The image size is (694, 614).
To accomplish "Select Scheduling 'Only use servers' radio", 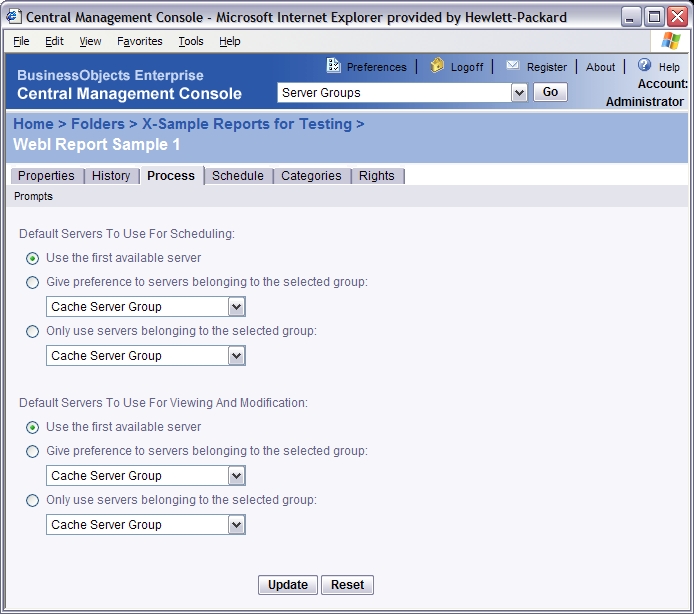I will coord(32,332).
